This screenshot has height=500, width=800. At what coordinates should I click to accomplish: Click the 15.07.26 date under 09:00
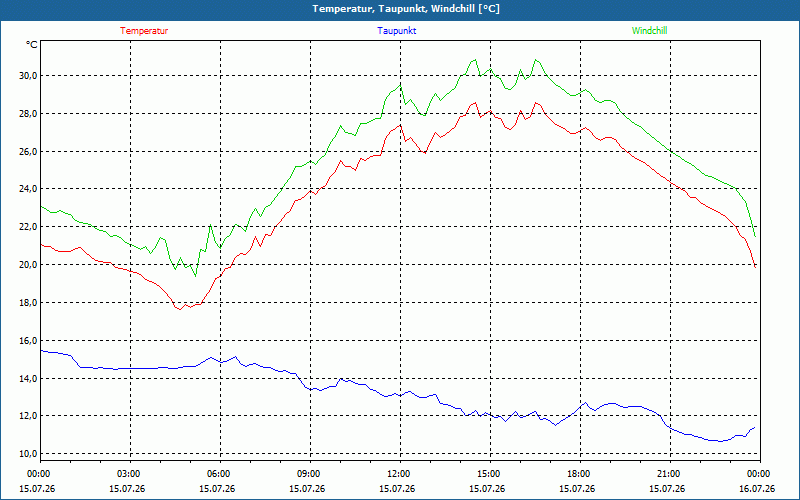tap(307, 489)
